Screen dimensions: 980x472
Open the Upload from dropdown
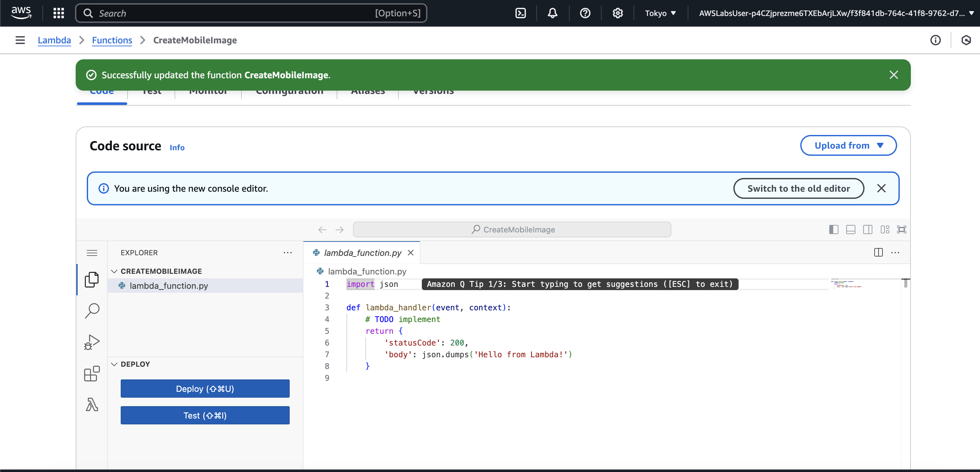tap(848, 146)
